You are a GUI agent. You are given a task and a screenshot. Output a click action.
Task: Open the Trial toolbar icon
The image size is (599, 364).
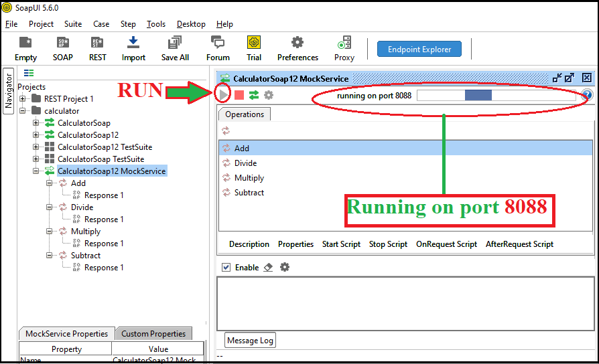pyautogui.click(x=254, y=49)
